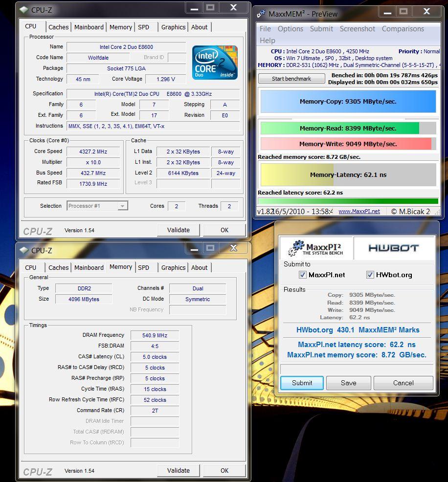The width and height of the screenshot is (448, 482).
Task: Click Cancel button in results dialog
Action: point(403,383)
